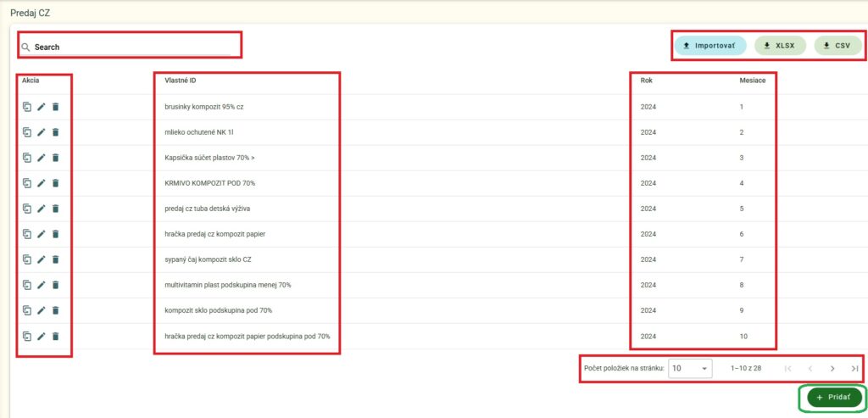Sort by the Vlastné ID column header
868x418 pixels.
pyautogui.click(x=181, y=81)
